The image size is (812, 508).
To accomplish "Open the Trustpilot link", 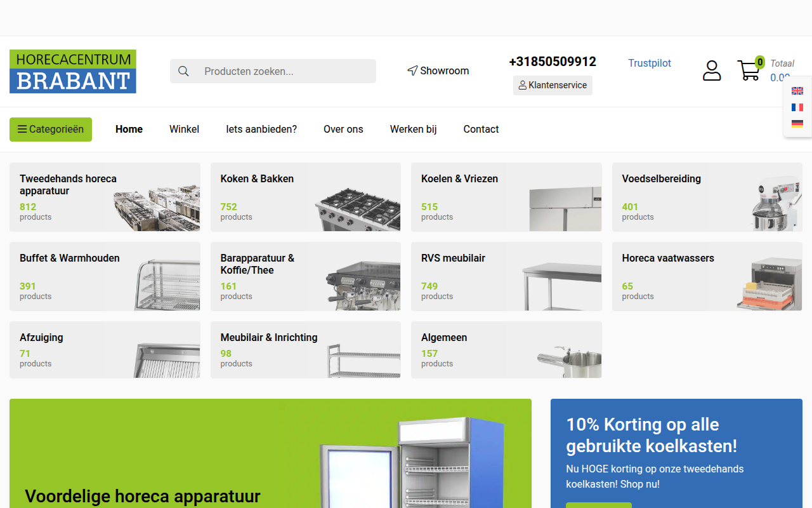I will 650,63.
